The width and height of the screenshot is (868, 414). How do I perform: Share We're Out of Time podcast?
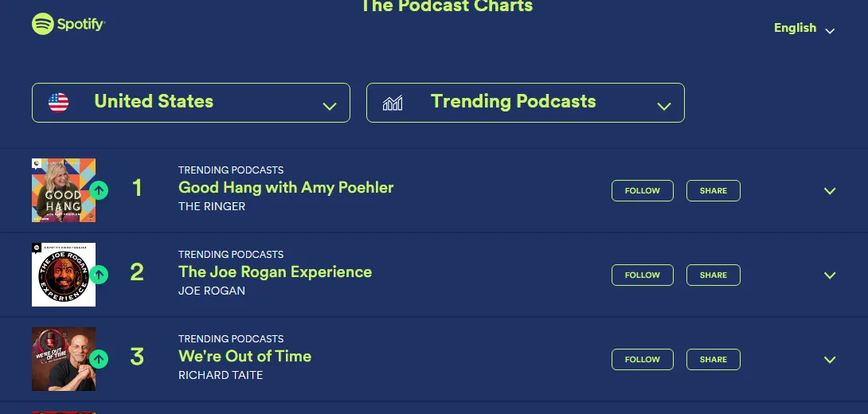click(x=713, y=359)
